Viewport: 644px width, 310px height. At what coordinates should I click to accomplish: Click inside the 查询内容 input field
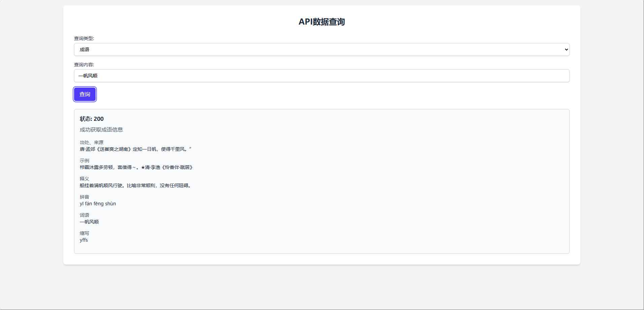click(321, 75)
